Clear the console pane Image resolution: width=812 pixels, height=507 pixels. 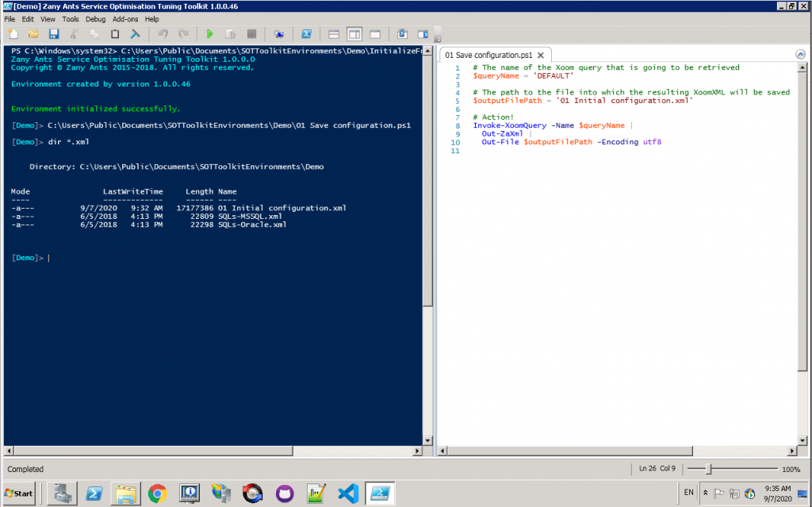tap(135, 34)
